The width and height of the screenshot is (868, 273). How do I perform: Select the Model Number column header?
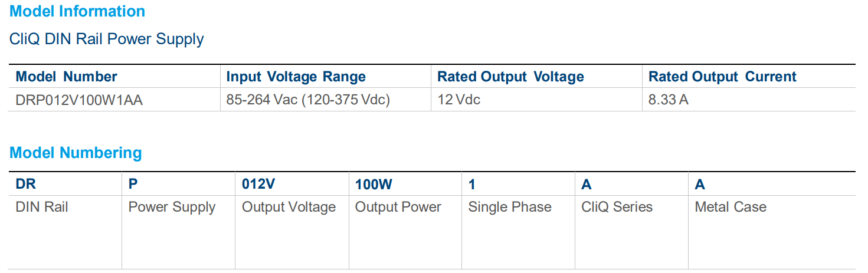point(66,77)
